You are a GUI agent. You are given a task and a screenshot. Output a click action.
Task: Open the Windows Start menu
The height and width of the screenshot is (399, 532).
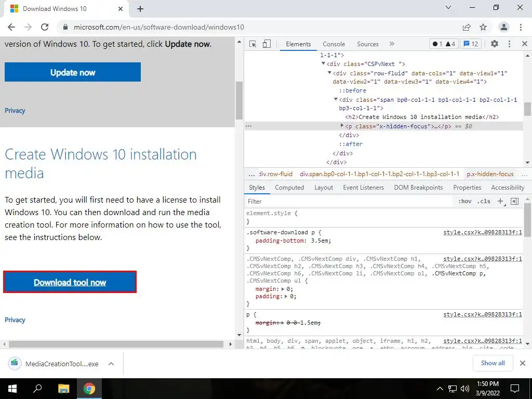pos(12,389)
